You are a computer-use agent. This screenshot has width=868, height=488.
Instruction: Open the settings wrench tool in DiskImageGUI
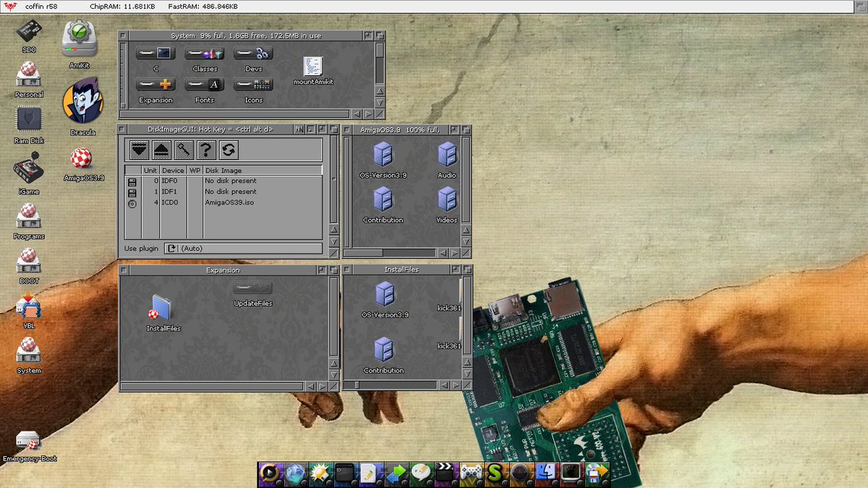coord(184,150)
